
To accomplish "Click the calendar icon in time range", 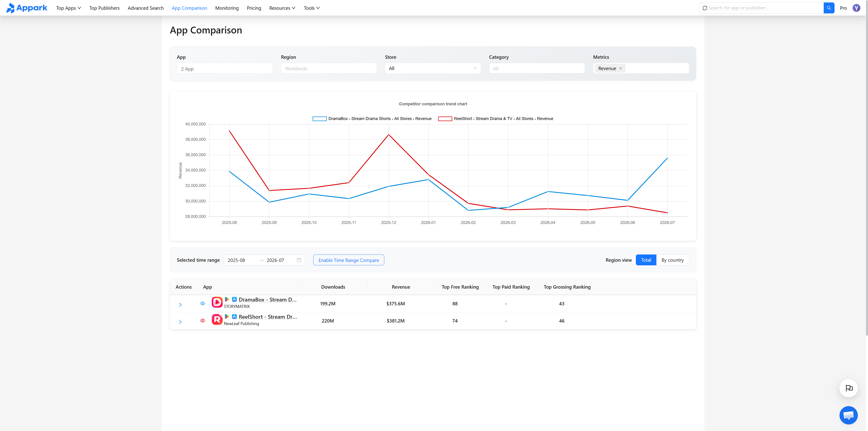I will (x=299, y=260).
